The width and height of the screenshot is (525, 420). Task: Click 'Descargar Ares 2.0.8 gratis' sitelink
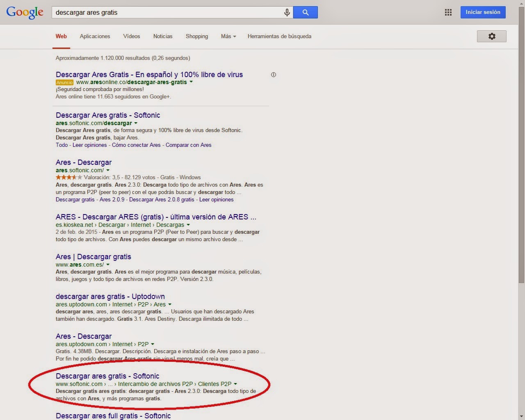[162, 200]
